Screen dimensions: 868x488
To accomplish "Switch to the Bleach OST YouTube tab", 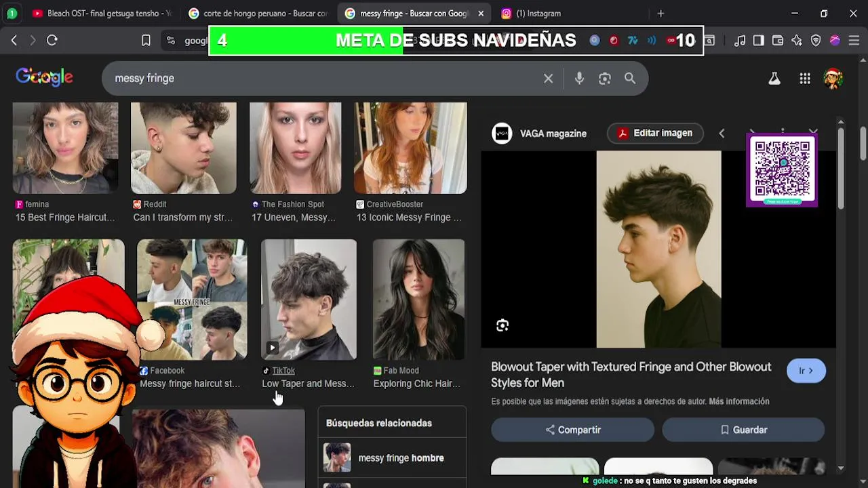I will [x=101, y=13].
